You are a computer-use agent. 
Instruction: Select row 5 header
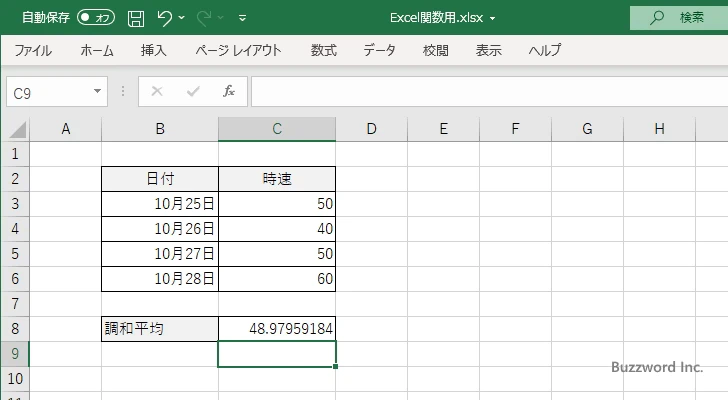[x=15, y=254]
